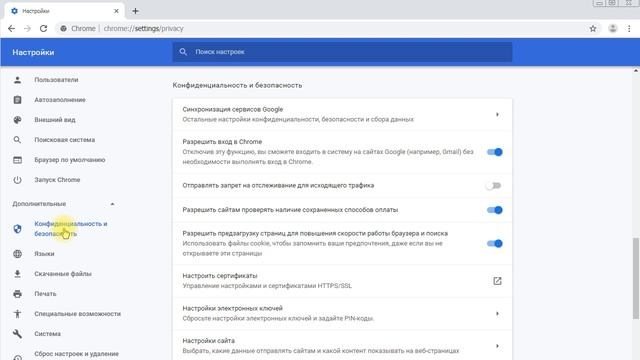
Task: Click Настройки электронных ключей row text
Action: coord(233,308)
